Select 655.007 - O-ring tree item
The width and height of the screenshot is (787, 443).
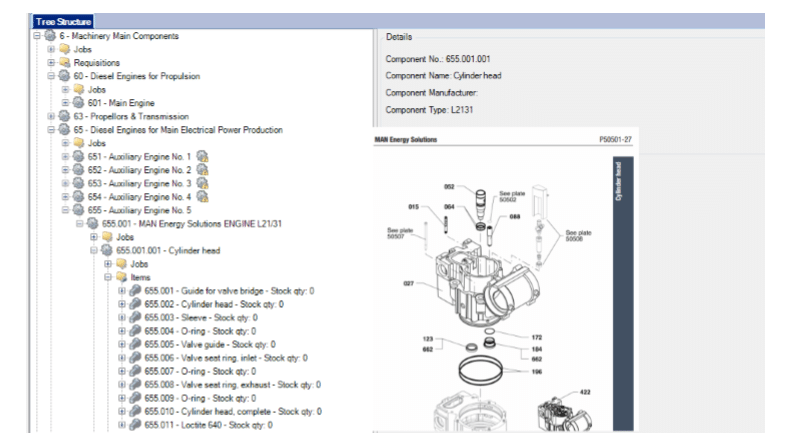[x=200, y=371]
